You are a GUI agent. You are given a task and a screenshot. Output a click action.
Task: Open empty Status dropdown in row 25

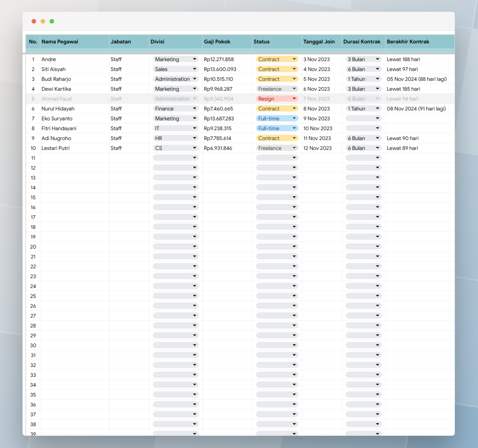[x=277, y=296]
